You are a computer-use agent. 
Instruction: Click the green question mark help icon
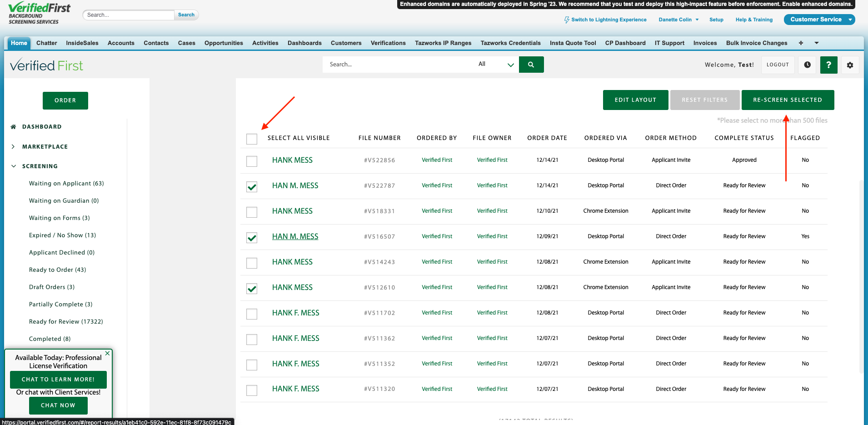point(828,65)
